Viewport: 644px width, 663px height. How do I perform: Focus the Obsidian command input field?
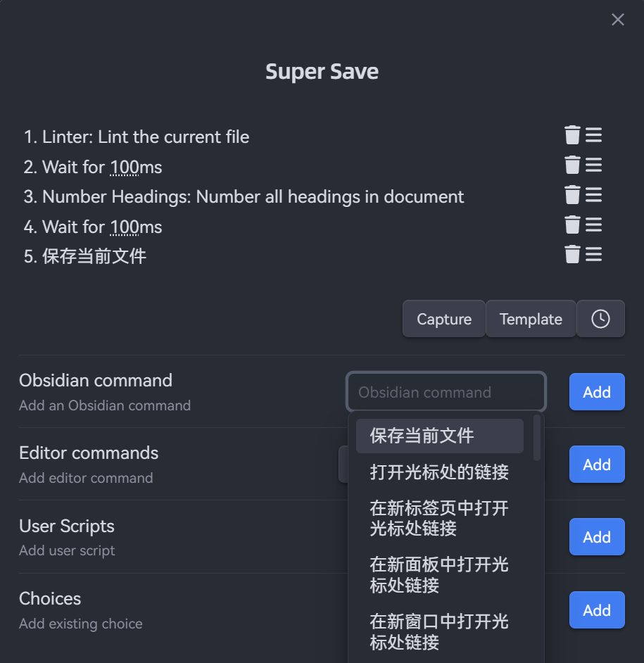click(446, 392)
